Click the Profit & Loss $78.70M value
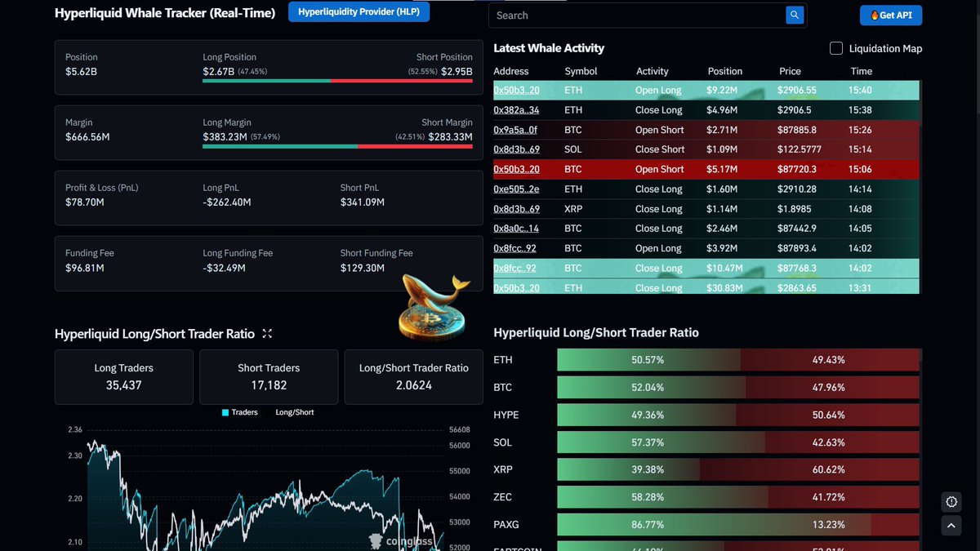This screenshot has width=980, height=551. tap(85, 202)
